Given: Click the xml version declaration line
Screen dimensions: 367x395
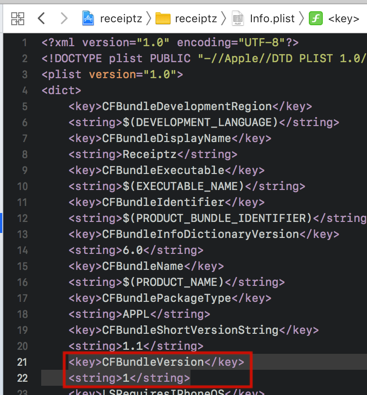Looking at the screenshot, I should pos(170,43).
